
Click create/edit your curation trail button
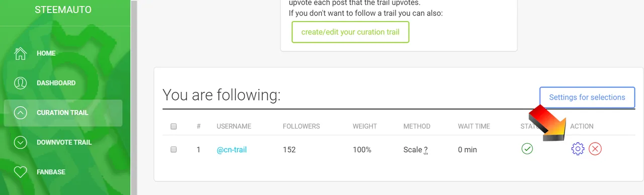[350, 32]
